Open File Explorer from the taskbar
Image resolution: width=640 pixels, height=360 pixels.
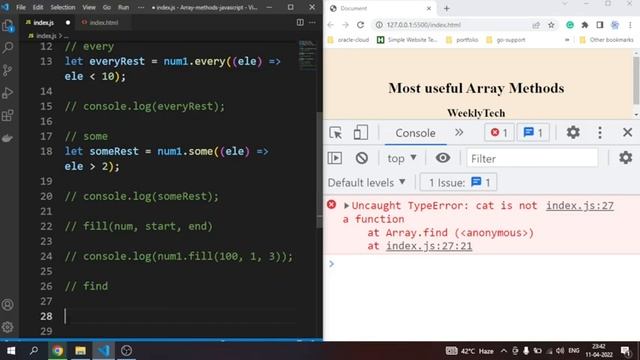point(80,351)
